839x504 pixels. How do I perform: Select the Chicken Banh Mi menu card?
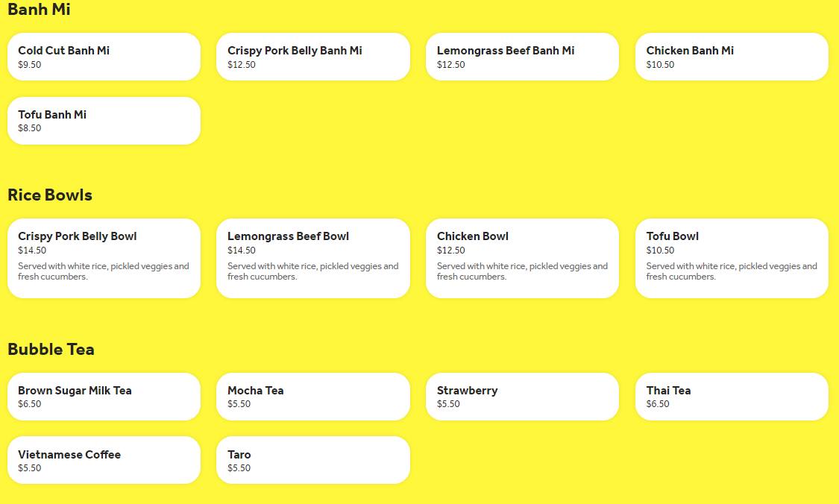click(x=732, y=56)
